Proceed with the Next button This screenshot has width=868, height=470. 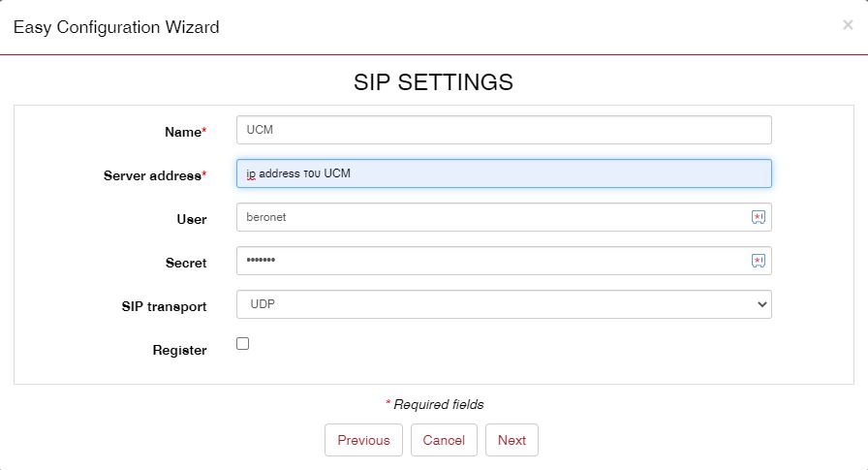tap(511, 440)
